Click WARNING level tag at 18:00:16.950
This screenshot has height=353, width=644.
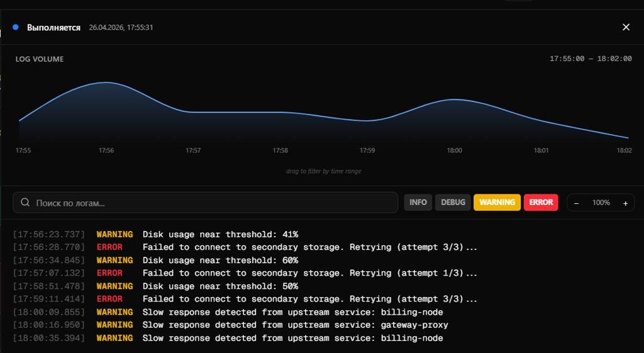[x=114, y=325]
